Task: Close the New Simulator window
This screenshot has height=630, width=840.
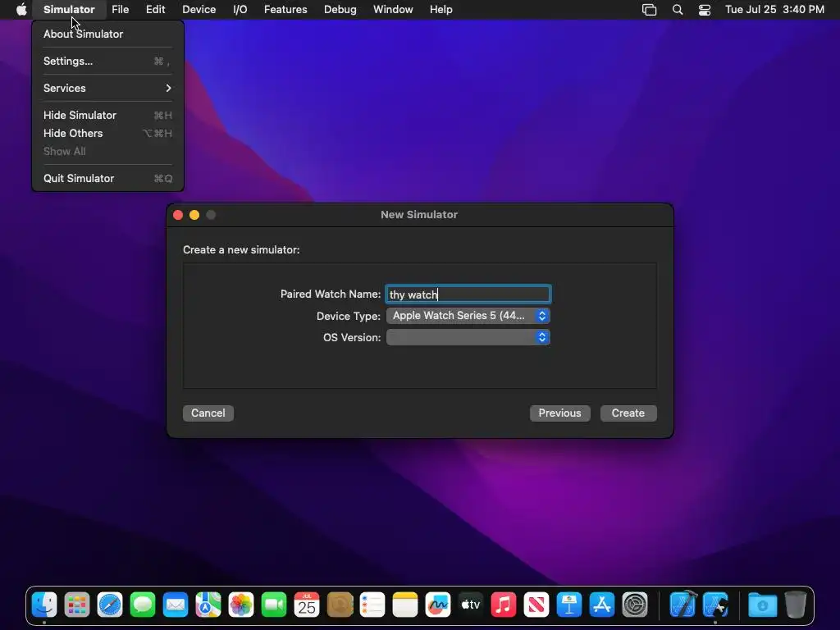Action: pos(178,215)
